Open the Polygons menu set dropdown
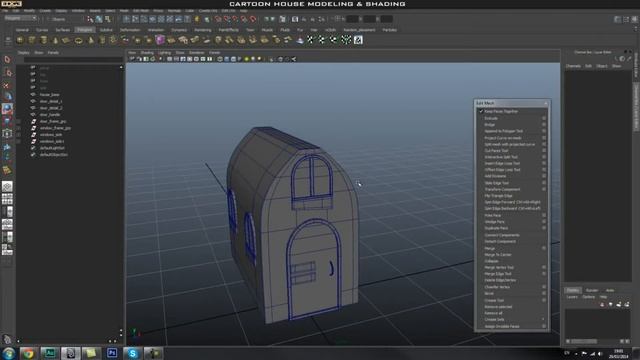 [x=20, y=19]
